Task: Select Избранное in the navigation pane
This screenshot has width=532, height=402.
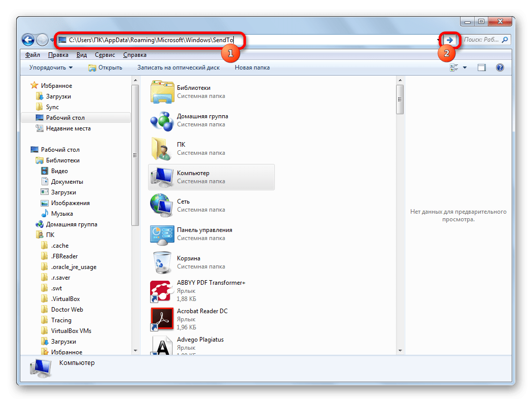Action: [x=51, y=86]
